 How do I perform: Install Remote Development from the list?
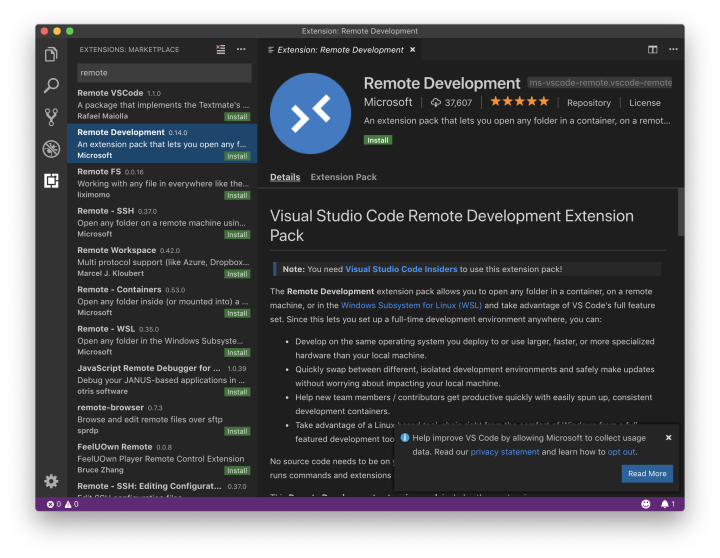237,156
